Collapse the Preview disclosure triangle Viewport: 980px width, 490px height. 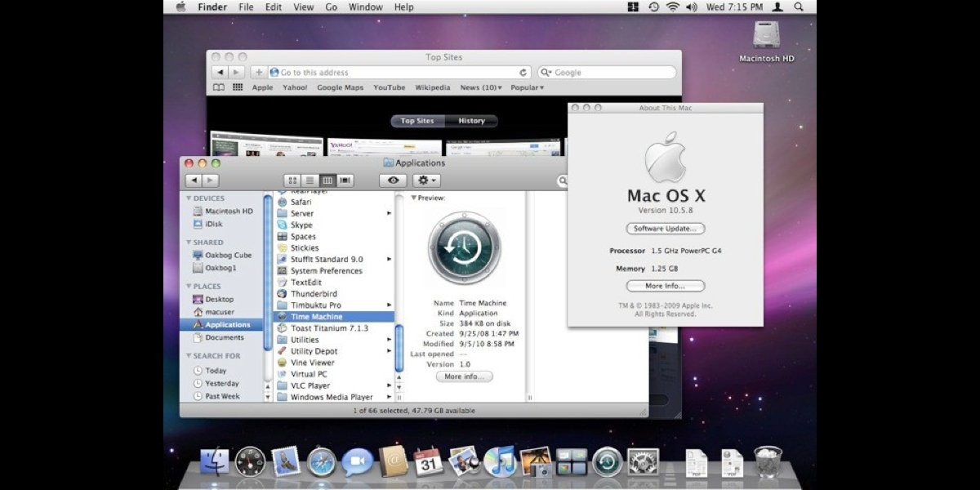tap(413, 198)
